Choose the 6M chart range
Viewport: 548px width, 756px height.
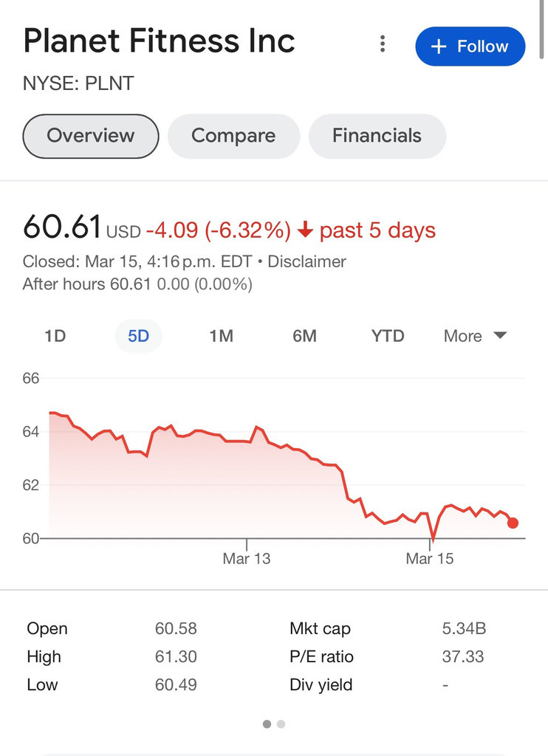(x=304, y=336)
